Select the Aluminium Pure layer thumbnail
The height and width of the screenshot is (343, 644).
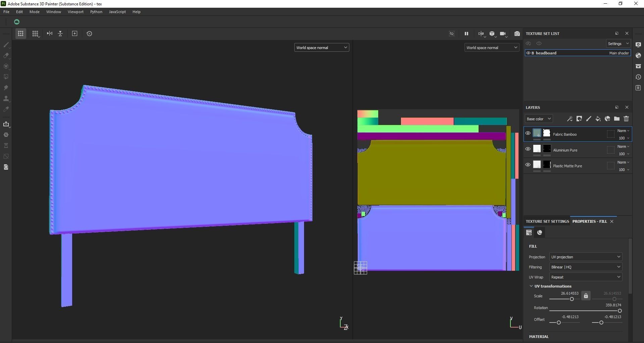(x=537, y=149)
